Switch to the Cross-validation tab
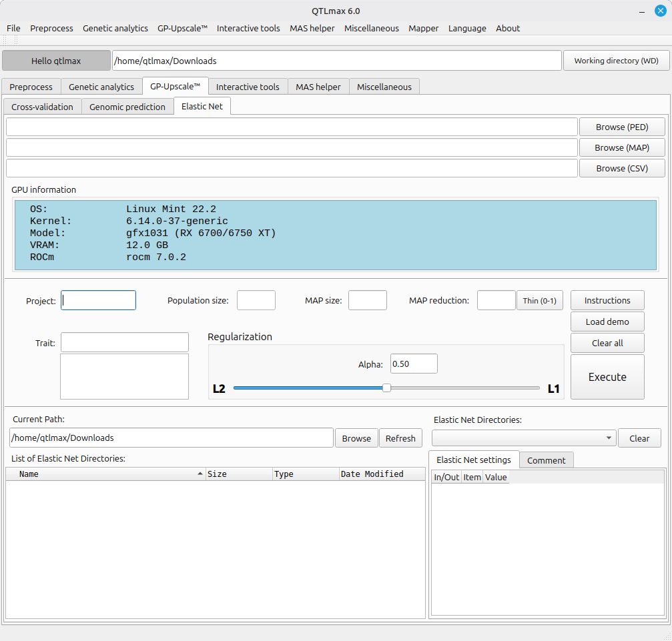Viewport: 672px width, 641px height. click(42, 107)
